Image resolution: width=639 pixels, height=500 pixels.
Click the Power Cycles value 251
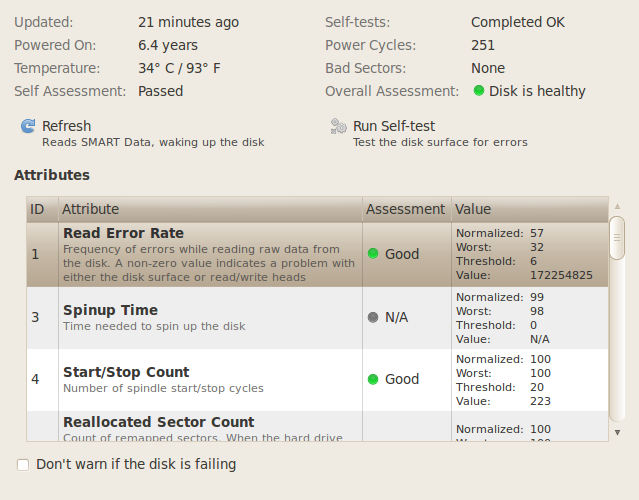pos(483,45)
